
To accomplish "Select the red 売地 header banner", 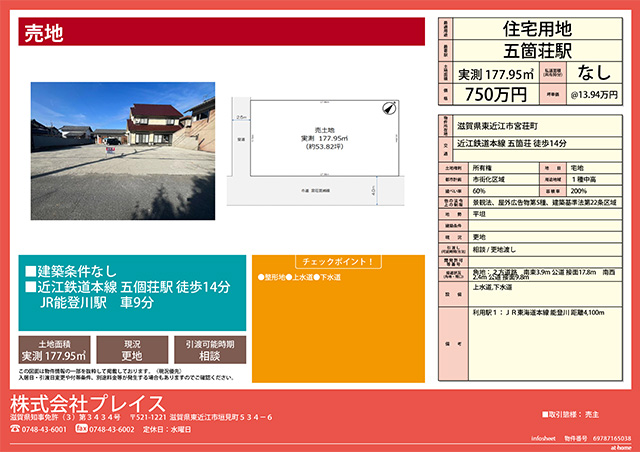I will pyautogui.click(x=221, y=32).
